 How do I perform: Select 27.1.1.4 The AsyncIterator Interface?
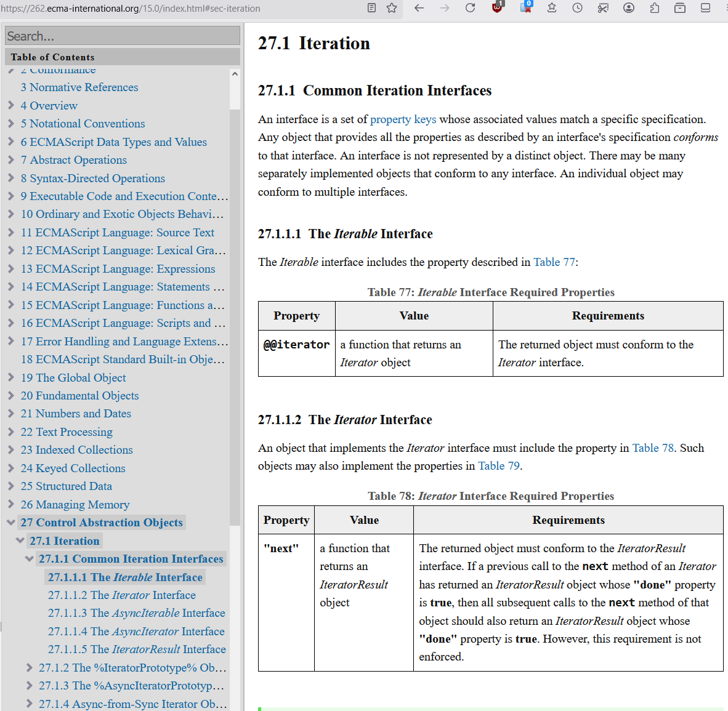(x=136, y=632)
